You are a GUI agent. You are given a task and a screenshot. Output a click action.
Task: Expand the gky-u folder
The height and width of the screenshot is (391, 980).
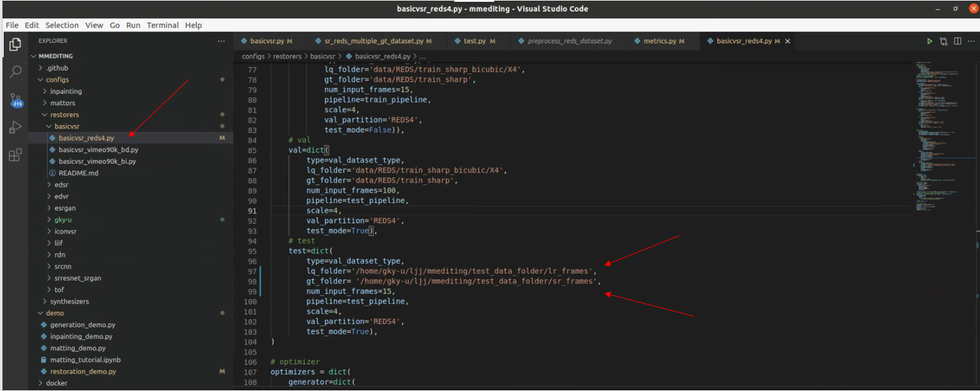click(49, 219)
